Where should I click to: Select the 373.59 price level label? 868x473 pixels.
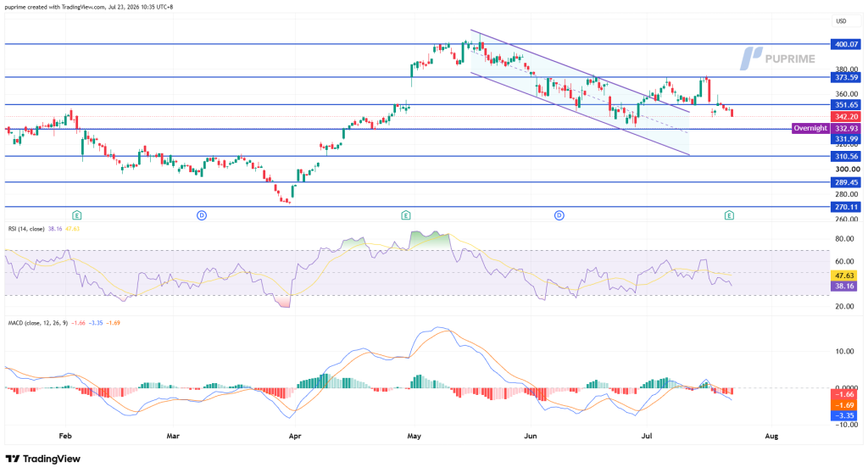coord(846,77)
